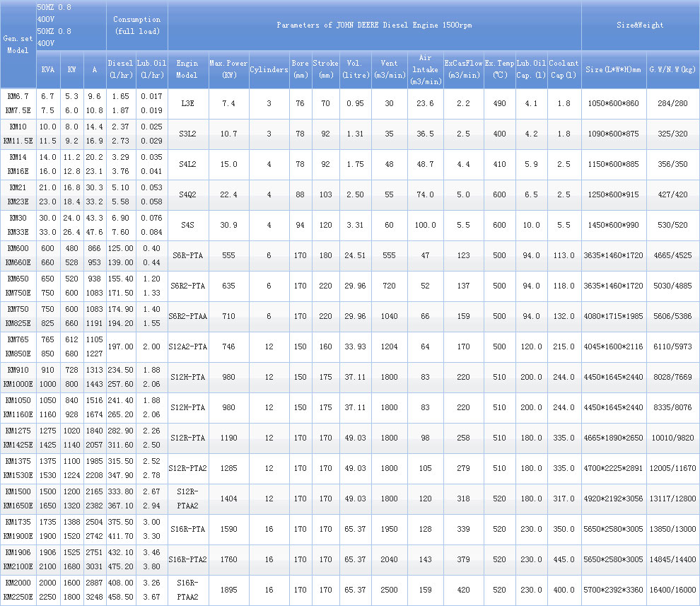Select the Coolant Cap column header
The image size is (700, 606).
pos(564,69)
